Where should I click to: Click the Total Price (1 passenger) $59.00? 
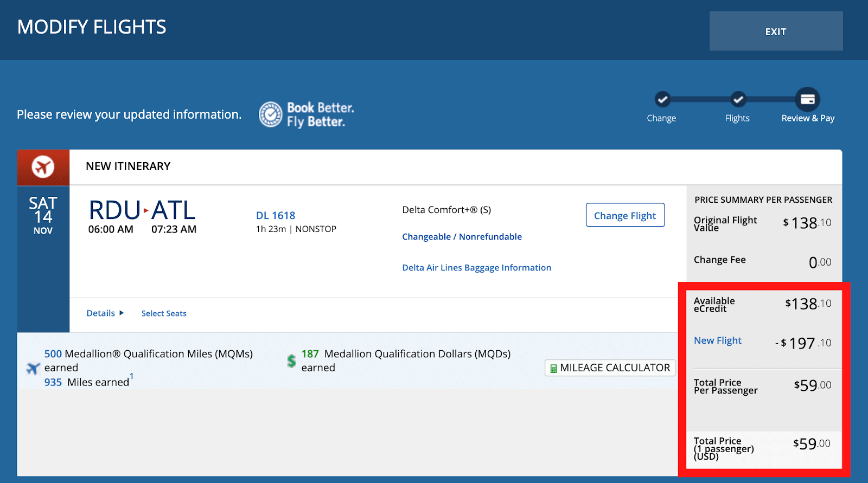point(812,444)
